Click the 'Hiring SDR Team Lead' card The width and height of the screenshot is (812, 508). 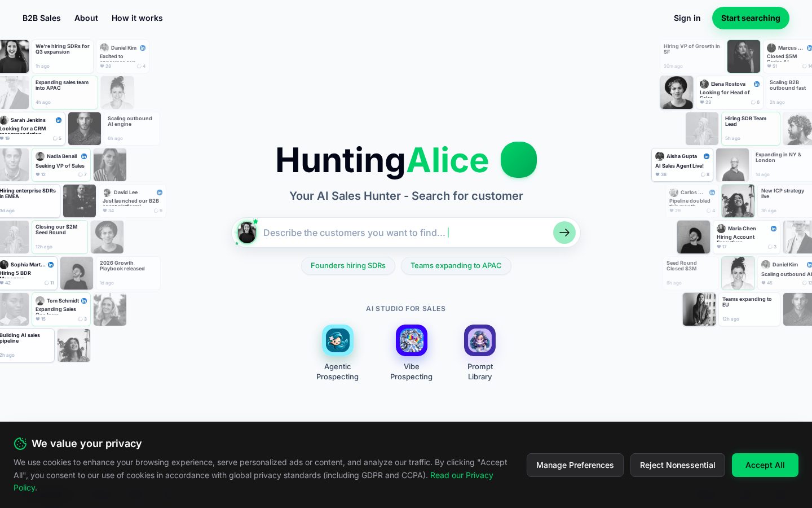pos(751,129)
